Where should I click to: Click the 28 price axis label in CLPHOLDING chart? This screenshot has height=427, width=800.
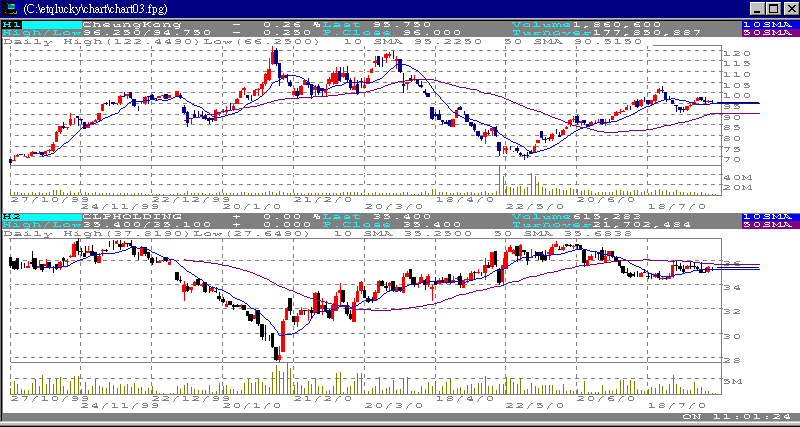tap(734, 360)
